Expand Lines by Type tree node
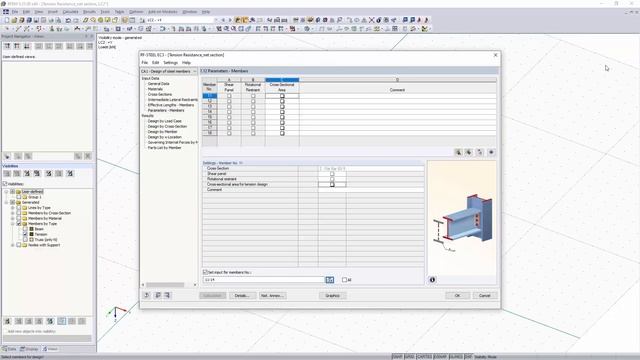 click(x=13, y=208)
